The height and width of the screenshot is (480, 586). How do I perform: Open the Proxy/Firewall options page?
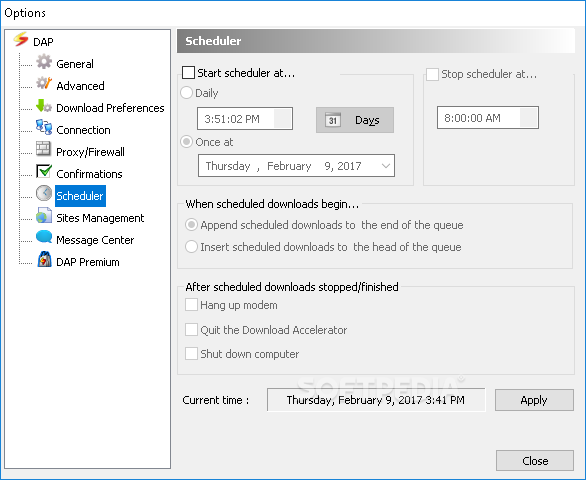(90, 152)
